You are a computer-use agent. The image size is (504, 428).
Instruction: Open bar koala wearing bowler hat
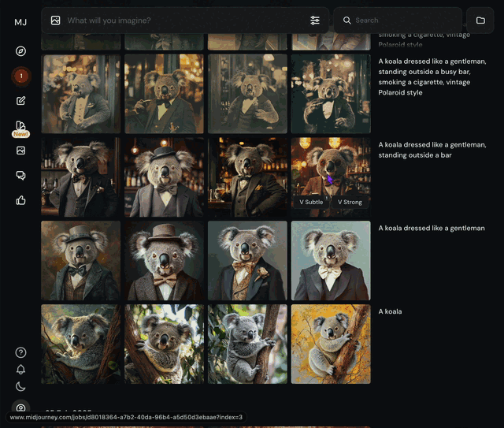click(164, 177)
